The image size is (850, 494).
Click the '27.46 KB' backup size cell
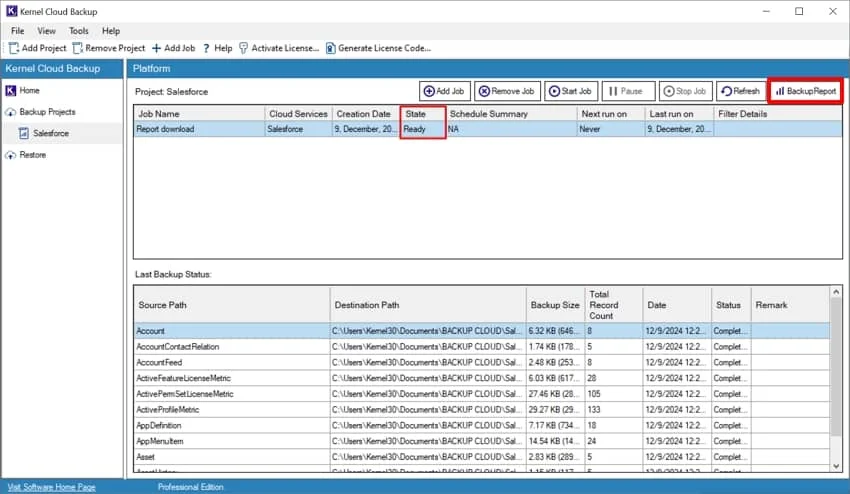tap(556, 394)
